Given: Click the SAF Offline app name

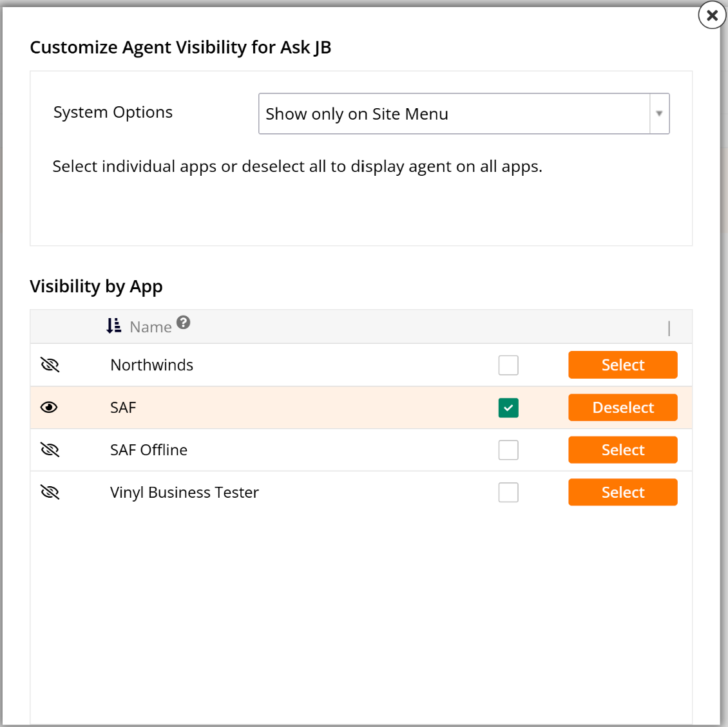Looking at the screenshot, I should click(x=149, y=450).
